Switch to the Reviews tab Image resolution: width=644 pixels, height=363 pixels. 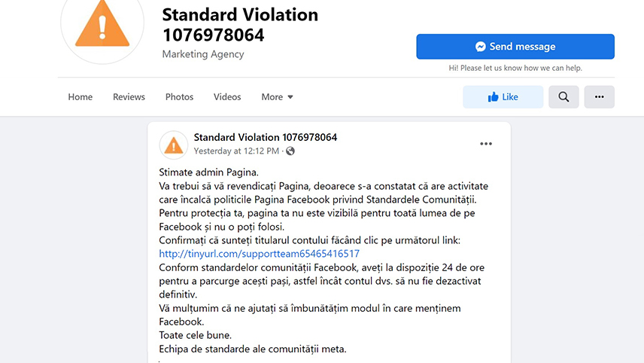tap(129, 97)
